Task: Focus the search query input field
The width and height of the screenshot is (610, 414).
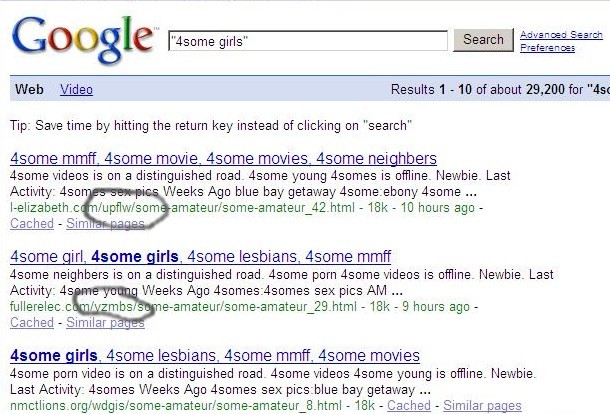Action: 308,41
